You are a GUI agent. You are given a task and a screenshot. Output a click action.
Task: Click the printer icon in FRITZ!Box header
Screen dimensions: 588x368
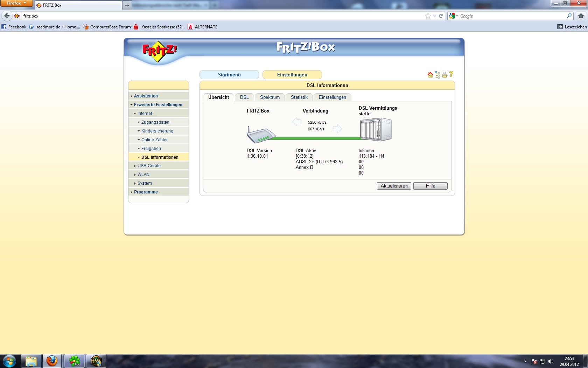pos(444,75)
